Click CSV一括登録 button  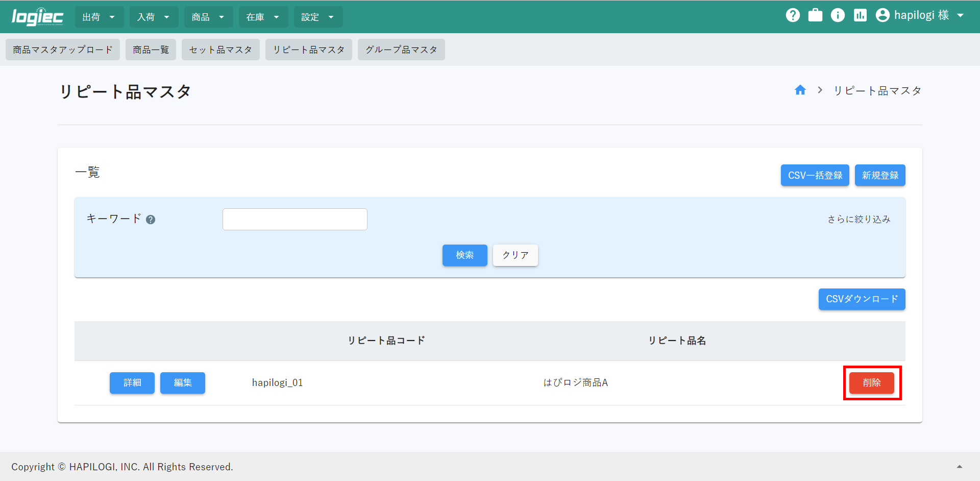coord(815,175)
